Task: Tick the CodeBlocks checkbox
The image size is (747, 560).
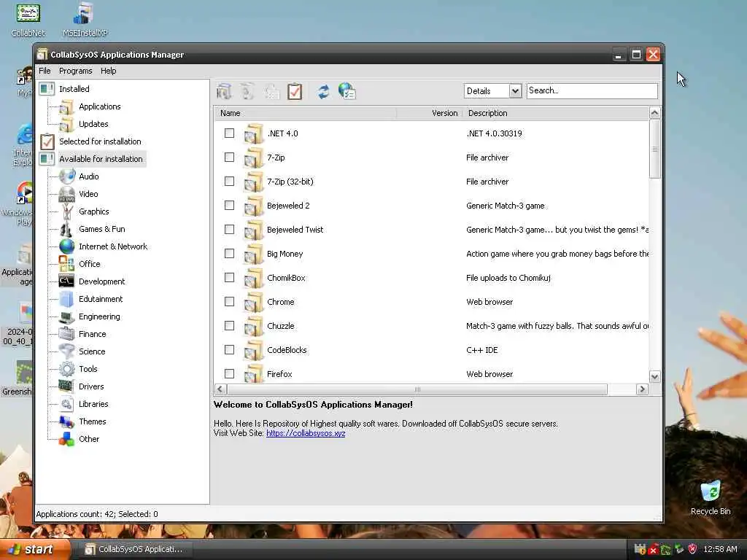Action: coord(229,349)
